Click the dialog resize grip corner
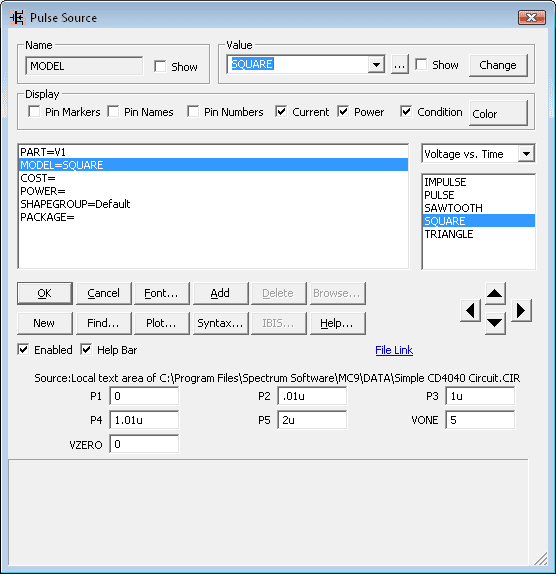556x574 pixels. pyautogui.click(x=541, y=559)
